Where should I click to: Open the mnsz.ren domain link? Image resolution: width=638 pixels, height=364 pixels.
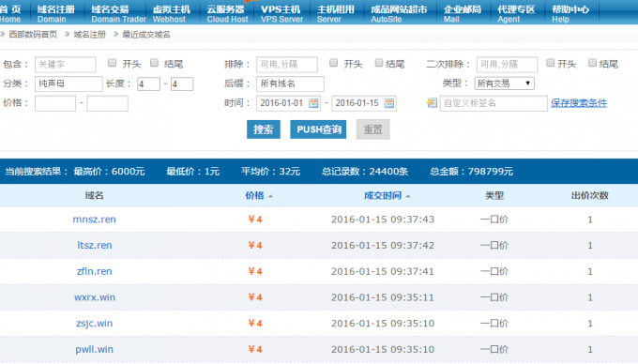tap(95, 220)
